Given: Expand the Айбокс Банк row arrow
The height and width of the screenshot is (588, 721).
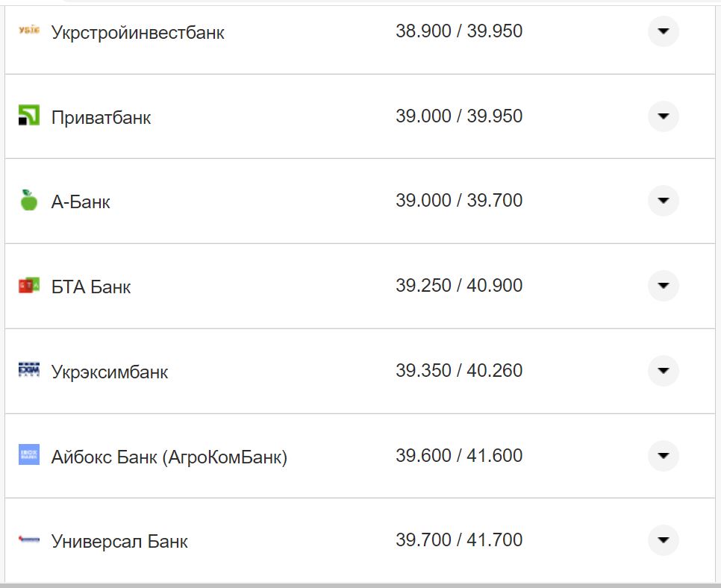Looking at the screenshot, I should click(x=663, y=456).
